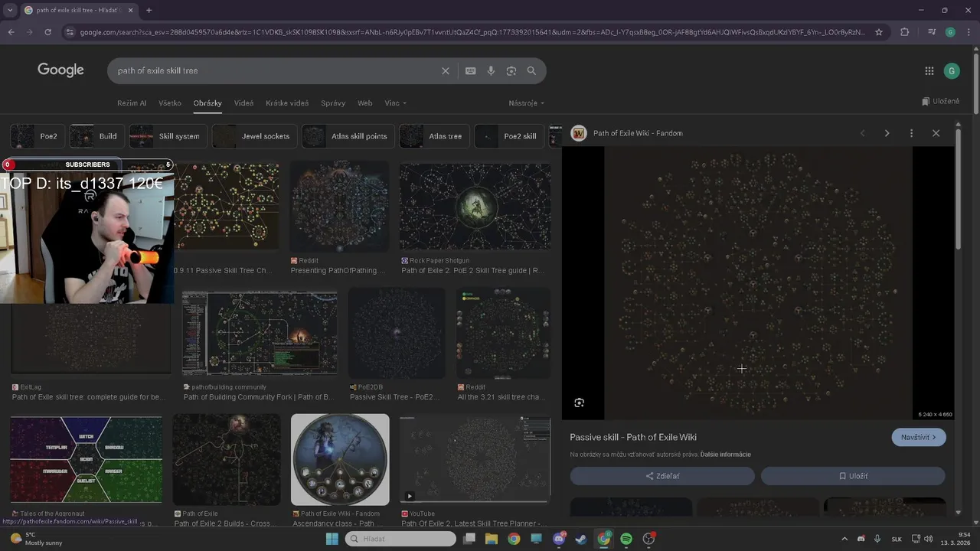Image resolution: width=980 pixels, height=551 pixels.
Task: Open the Google apps grid
Action: click(x=929, y=71)
